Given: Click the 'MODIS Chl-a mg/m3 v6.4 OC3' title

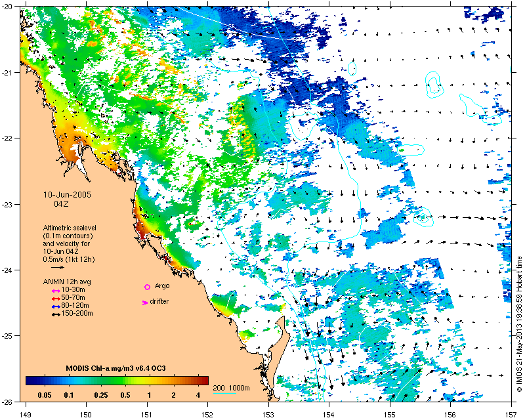Looking at the screenshot, I should click(116, 368).
